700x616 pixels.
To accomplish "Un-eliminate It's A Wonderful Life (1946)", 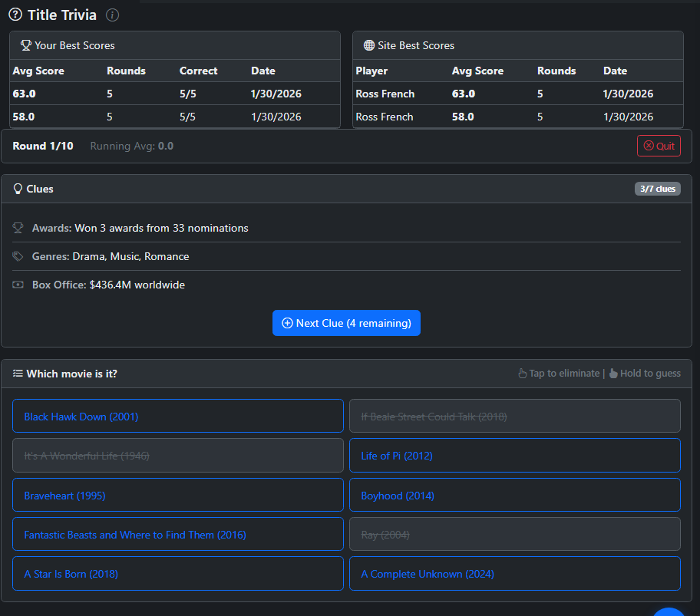I will pyautogui.click(x=177, y=455).
